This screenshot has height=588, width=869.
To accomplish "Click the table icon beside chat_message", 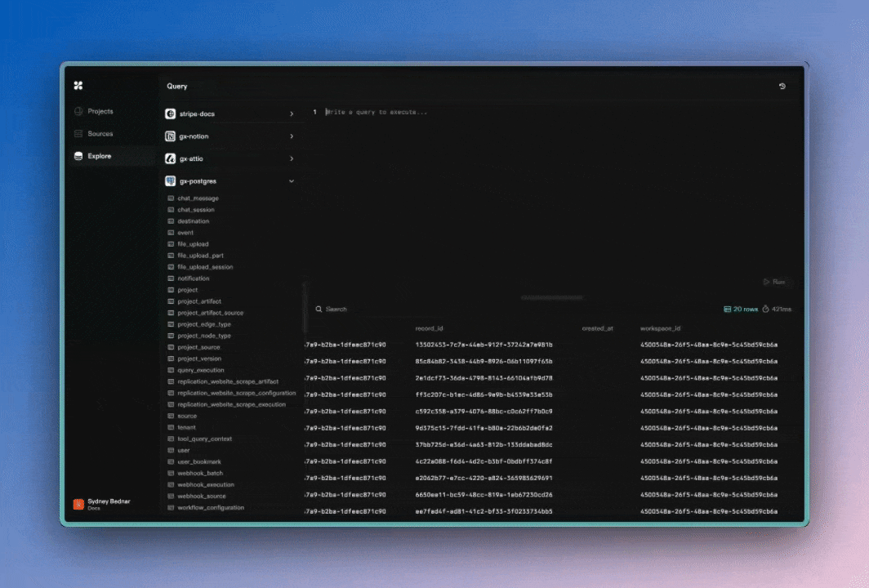I will click(171, 198).
